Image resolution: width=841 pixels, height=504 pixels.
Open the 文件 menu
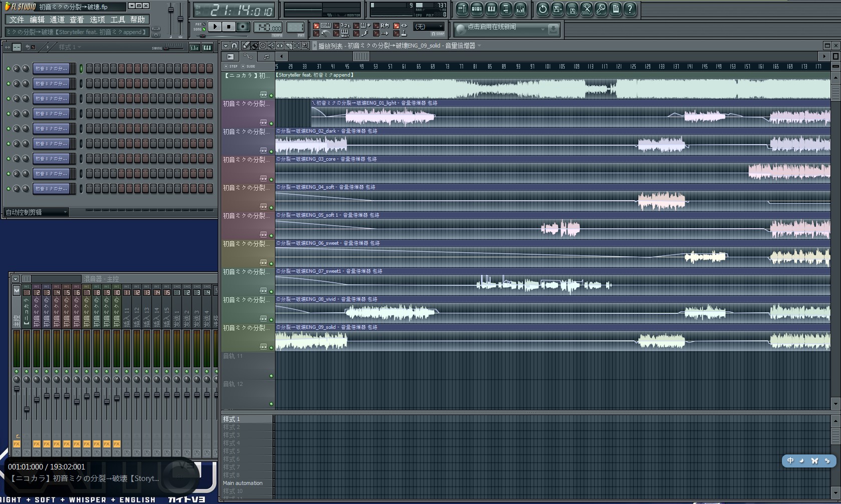point(17,20)
